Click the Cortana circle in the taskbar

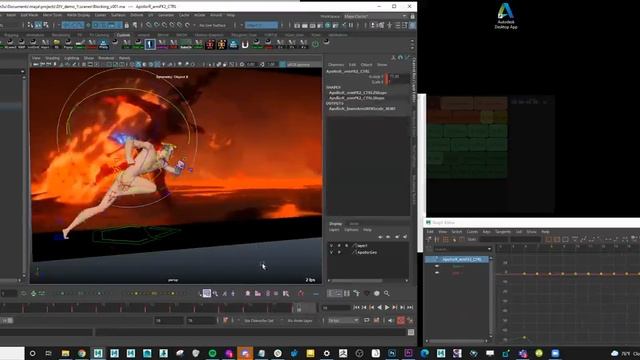pos(33,353)
